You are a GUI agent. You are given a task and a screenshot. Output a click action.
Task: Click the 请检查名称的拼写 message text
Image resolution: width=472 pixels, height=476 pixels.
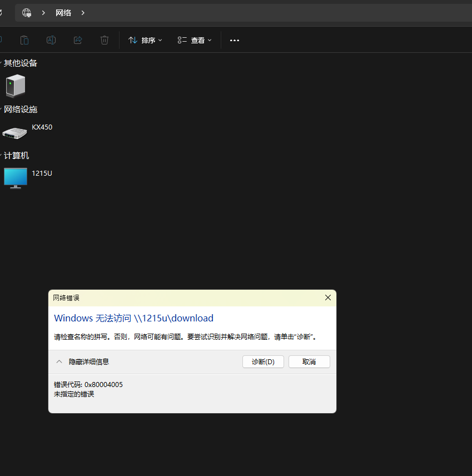pos(186,336)
